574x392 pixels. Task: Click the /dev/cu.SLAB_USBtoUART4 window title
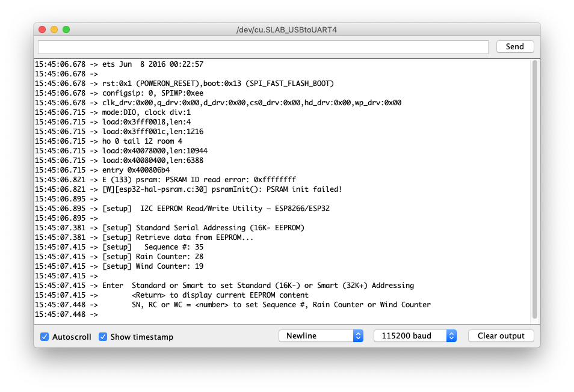[x=286, y=30]
